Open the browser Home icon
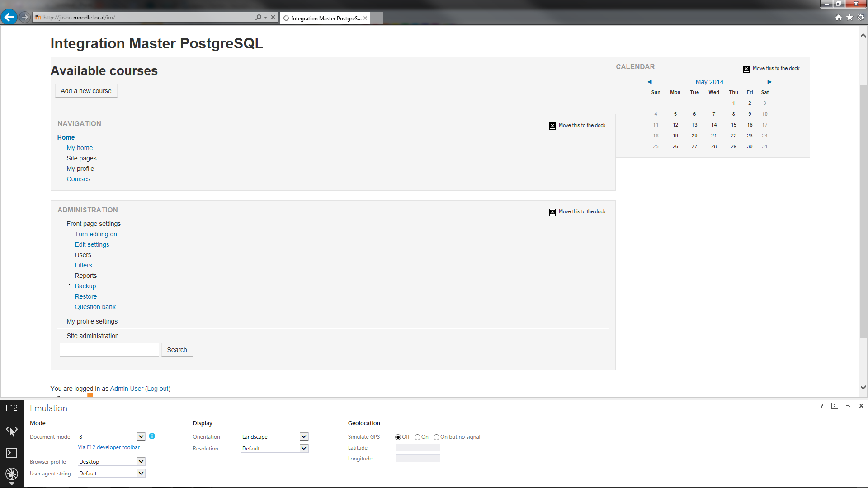This screenshot has width=868, height=488. [x=839, y=17]
